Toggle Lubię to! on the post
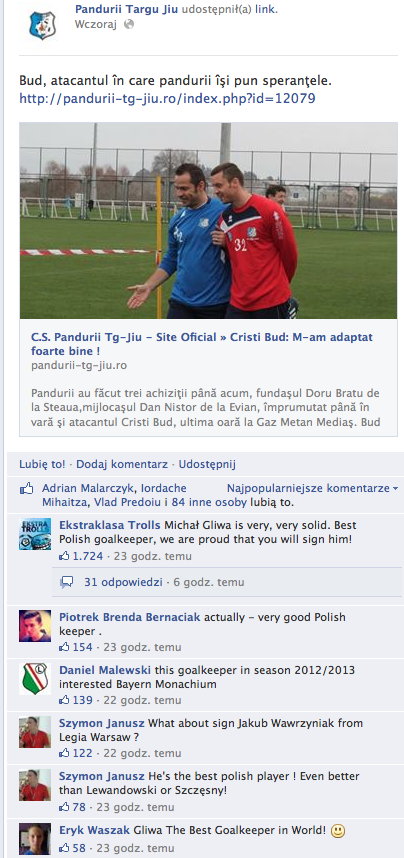Viewport: 404px width, 858px height. pos(42,465)
